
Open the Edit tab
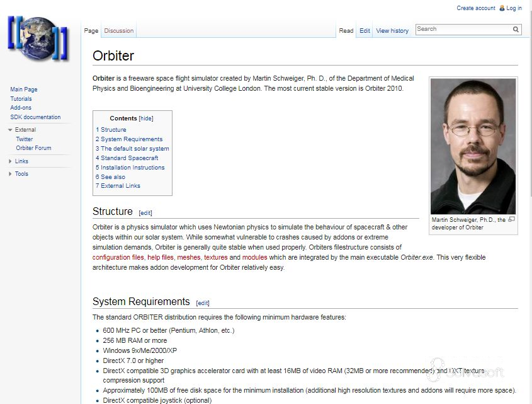point(365,31)
